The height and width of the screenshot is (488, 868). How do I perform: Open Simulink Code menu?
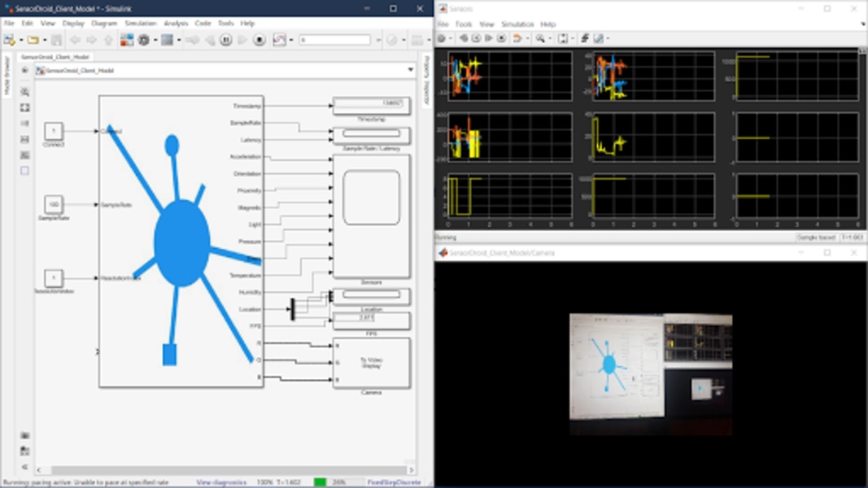click(203, 24)
